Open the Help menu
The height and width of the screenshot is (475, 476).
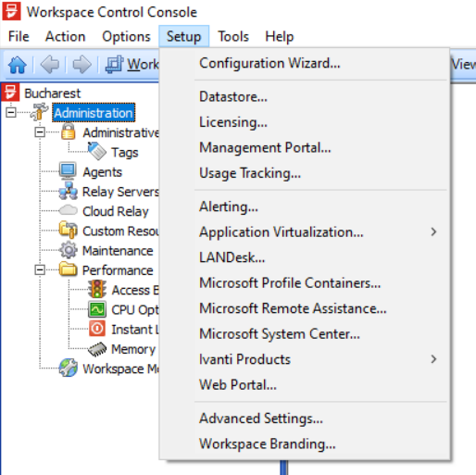[280, 36]
